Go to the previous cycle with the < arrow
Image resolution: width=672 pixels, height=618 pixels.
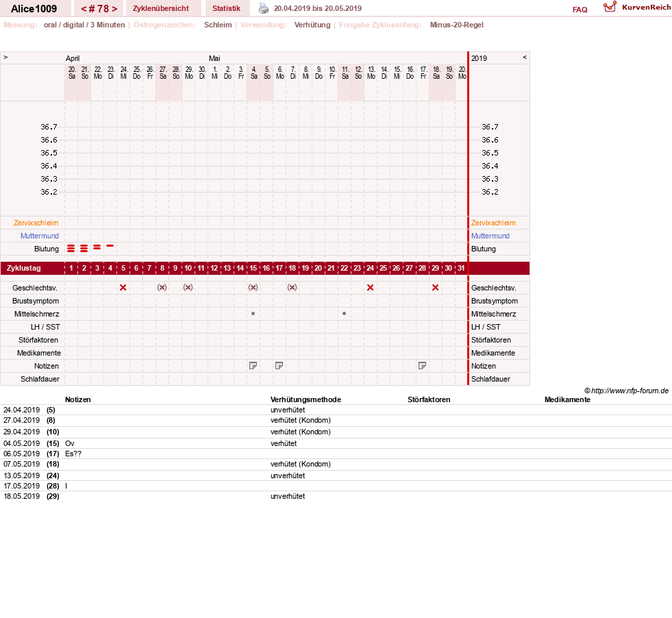click(84, 9)
